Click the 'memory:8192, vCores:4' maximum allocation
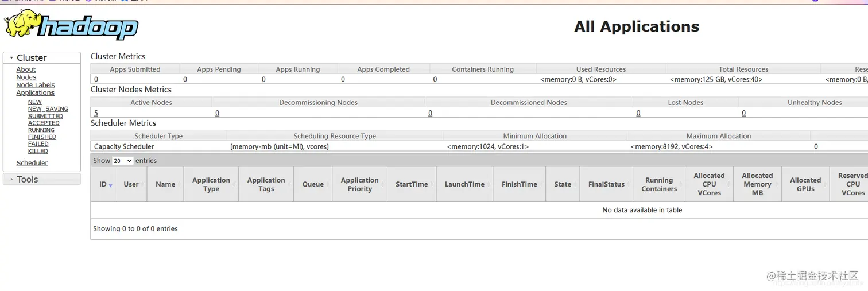Screen dimensions: 868x291 click(672, 147)
